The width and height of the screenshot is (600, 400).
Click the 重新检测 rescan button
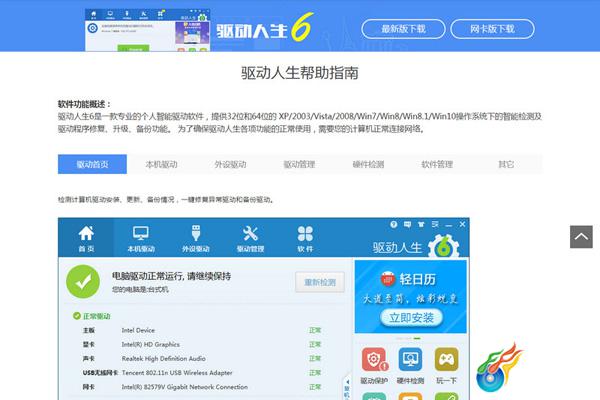pyautogui.click(x=320, y=282)
